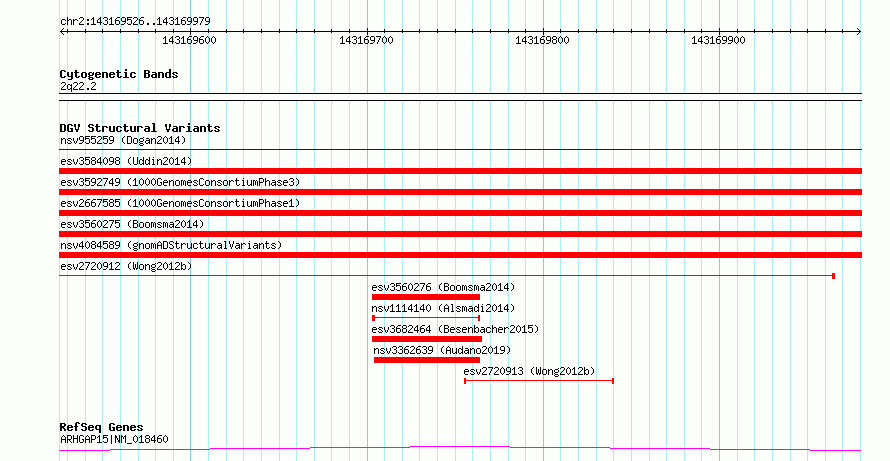Screen dimensions: 890x461
Task: Click esv3592749 (1000GenomesConsortiumPhase3) label
Action: pos(180,182)
